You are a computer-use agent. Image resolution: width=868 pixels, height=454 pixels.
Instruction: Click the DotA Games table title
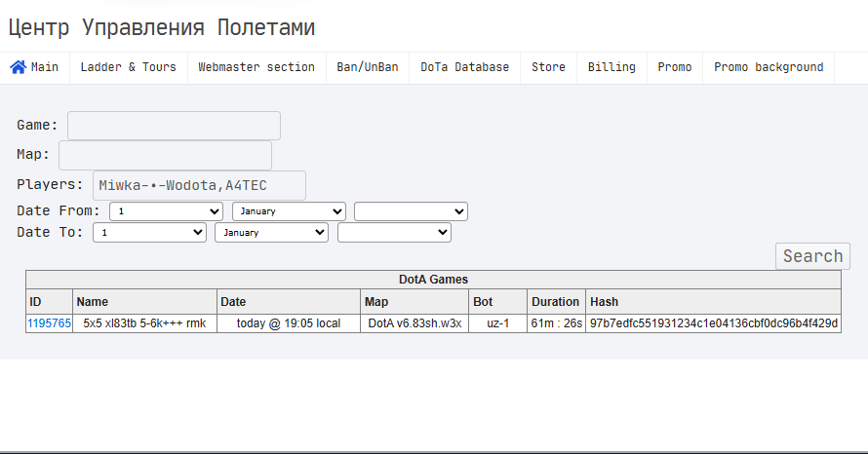433,280
